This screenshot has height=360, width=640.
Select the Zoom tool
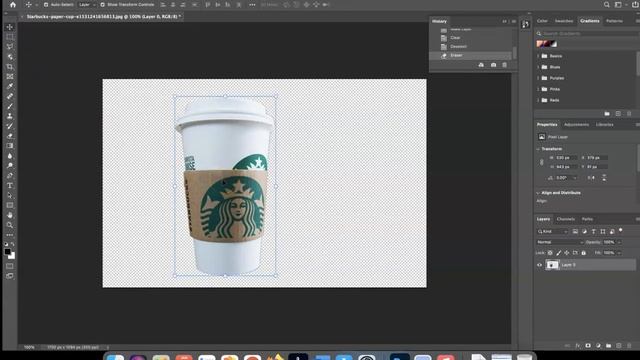click(10, 225)
